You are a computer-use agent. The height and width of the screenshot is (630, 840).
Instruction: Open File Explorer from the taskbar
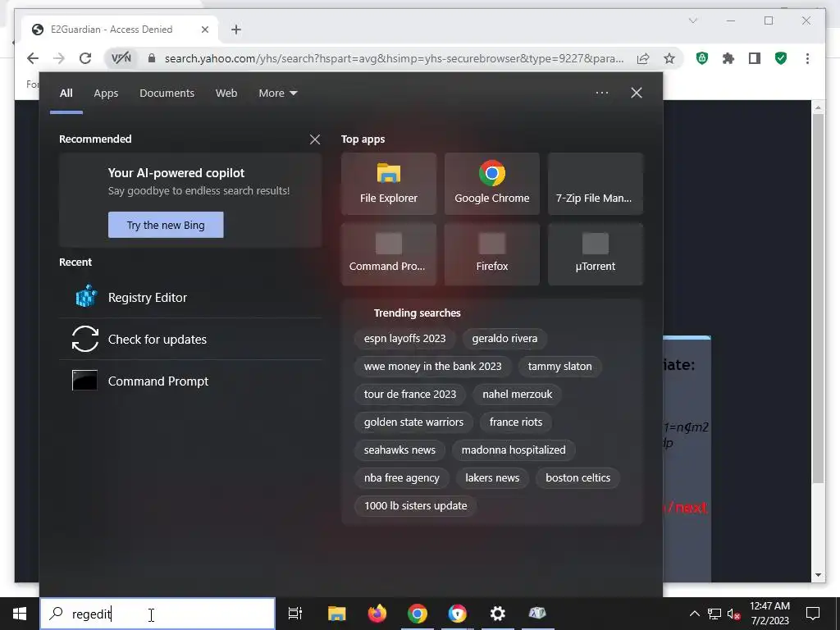point(337,614)
